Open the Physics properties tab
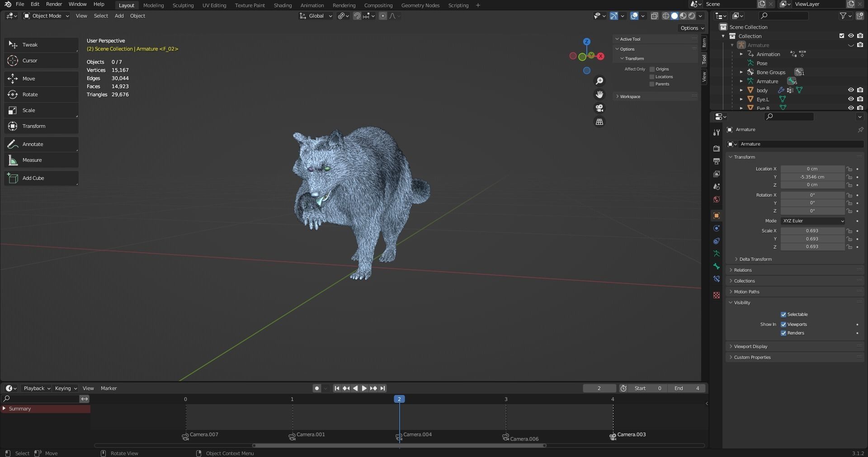Viewport: 868px width, 457px height. click(x=717, y=228)
